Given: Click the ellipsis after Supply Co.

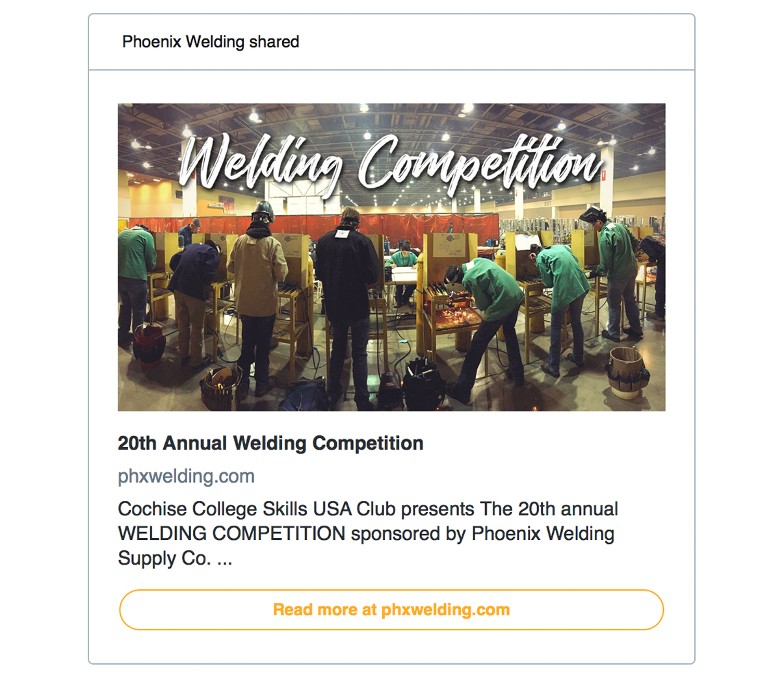Looking at the screenshot, I should [224, 558].
